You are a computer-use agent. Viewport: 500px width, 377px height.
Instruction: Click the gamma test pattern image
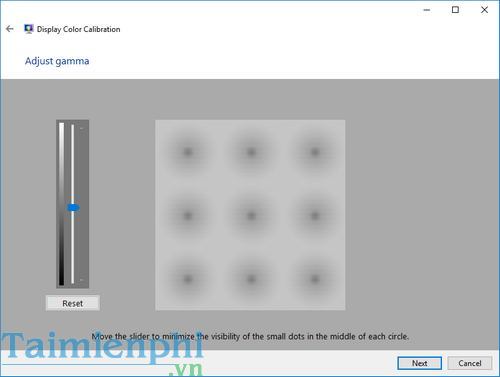(250, 215)
